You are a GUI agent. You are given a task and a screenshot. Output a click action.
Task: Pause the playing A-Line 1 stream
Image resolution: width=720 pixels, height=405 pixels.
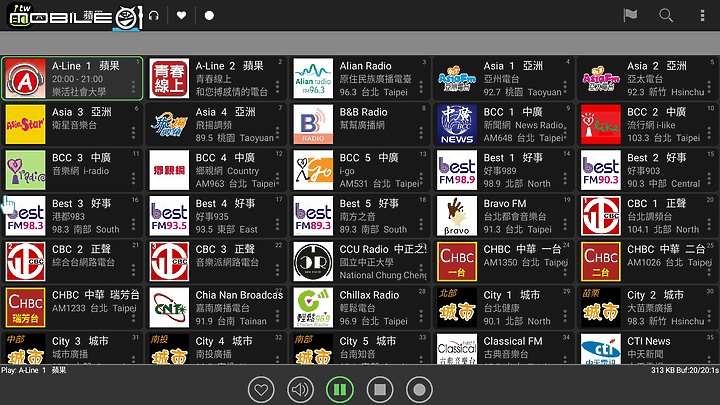click(340, 390)
